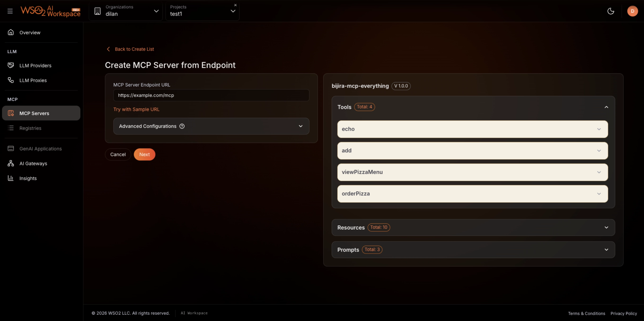
Task: Expand the Resources section
Action: 606,227
